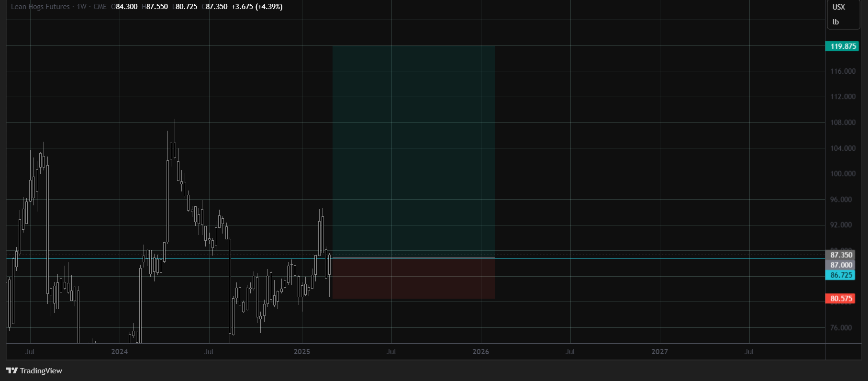Click the 2026 time axis label

coord(481,352)
